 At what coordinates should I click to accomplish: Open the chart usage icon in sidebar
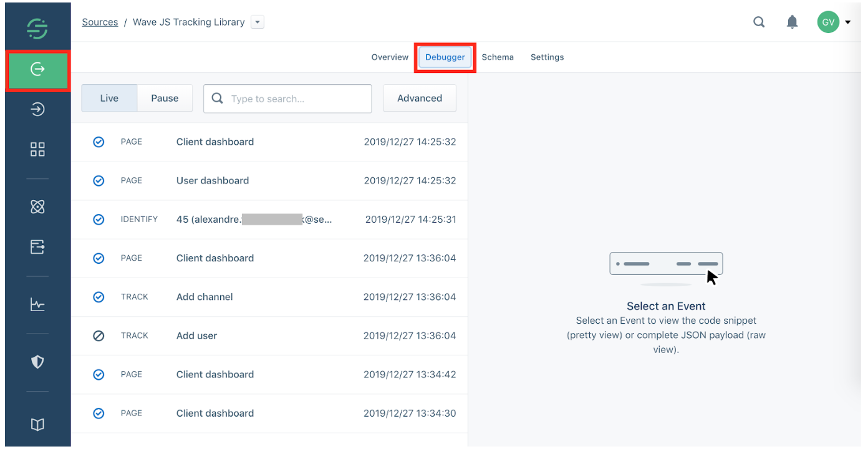(x=37, y=304)
